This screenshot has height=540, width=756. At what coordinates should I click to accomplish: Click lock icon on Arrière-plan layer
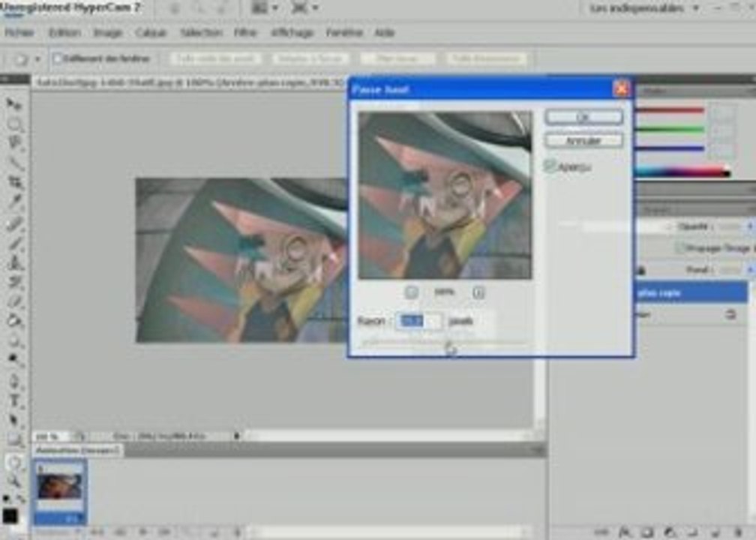(x=731, y=315)
